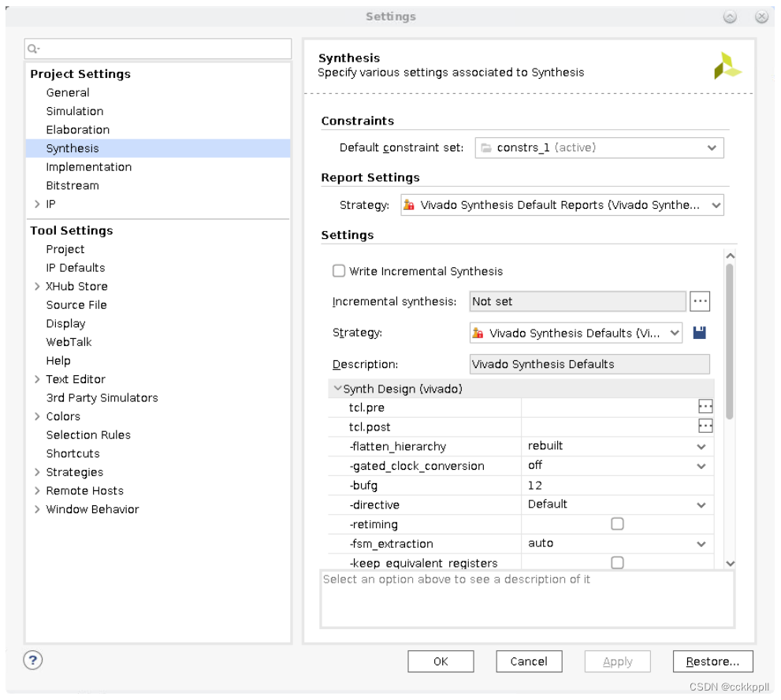Expand the Text Editor node
The width and height of the screenshot is (781, 700).
tap(37, 379)
